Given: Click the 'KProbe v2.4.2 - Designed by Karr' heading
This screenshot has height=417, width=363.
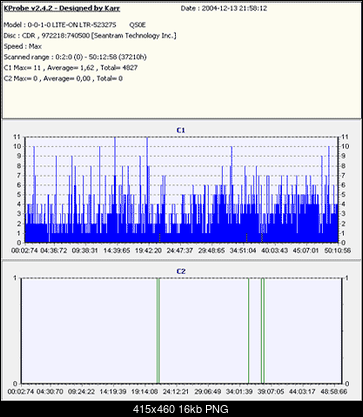Looking at the screenshot, I should pyautogui.click(x=62, y=9).
